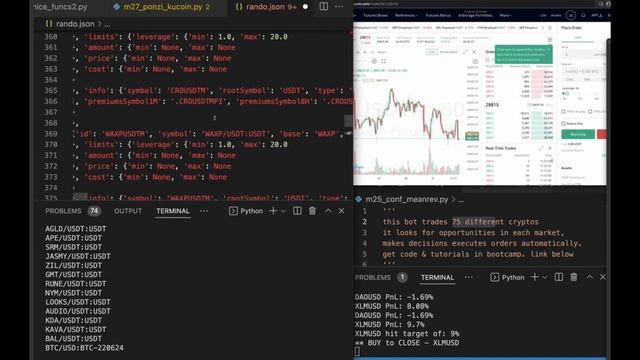Open Futures Bonus in KuCoin nav
640x360 pixels.
[x=438, y=16]
